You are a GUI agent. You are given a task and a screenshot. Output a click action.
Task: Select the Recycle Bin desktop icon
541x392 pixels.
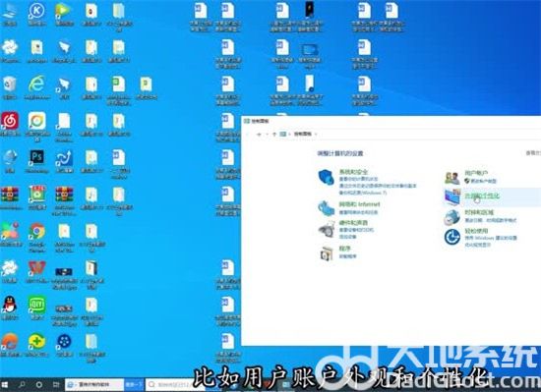point(10,87)
